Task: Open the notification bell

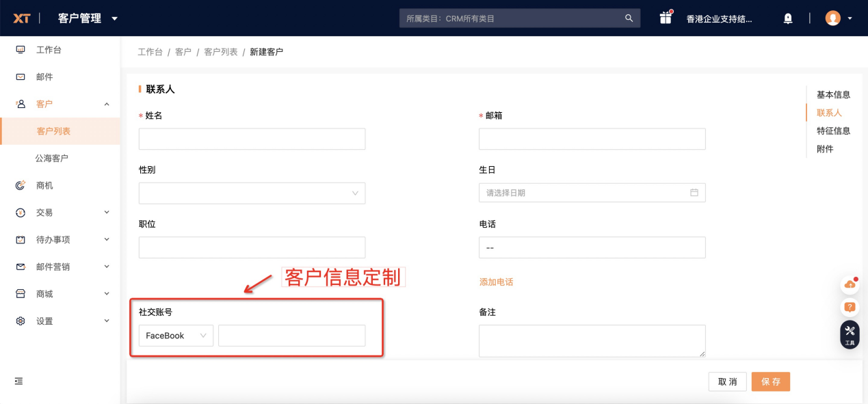Action: (x=787, y=18)
